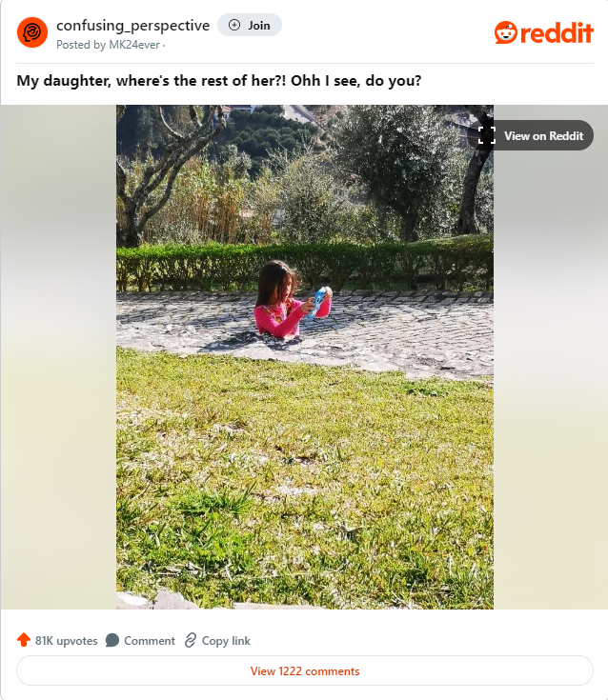
Task: Click the Comment text label
Action: point(150,641)
